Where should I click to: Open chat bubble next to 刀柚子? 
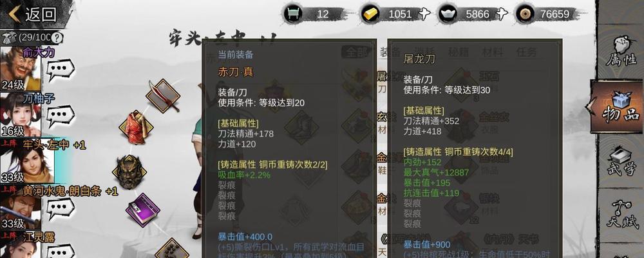click(59, 117)
